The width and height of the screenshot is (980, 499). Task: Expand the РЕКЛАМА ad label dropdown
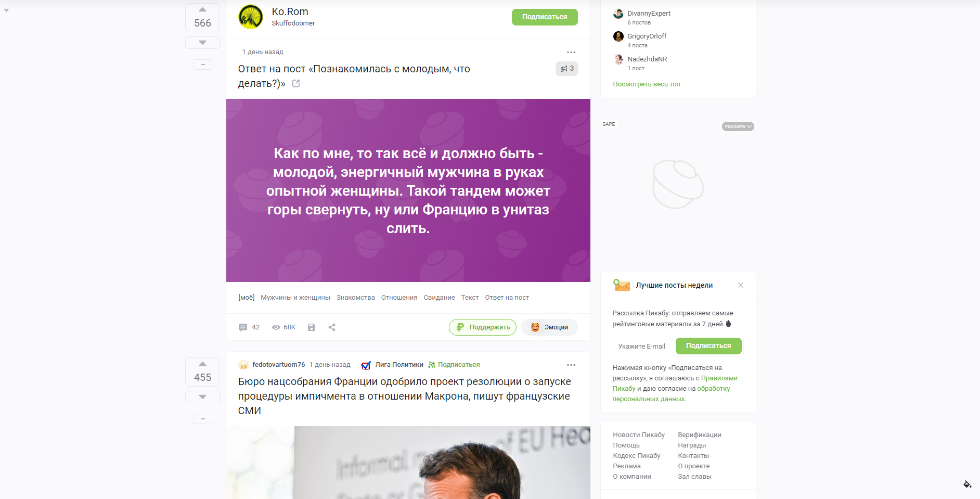(738, 126)
